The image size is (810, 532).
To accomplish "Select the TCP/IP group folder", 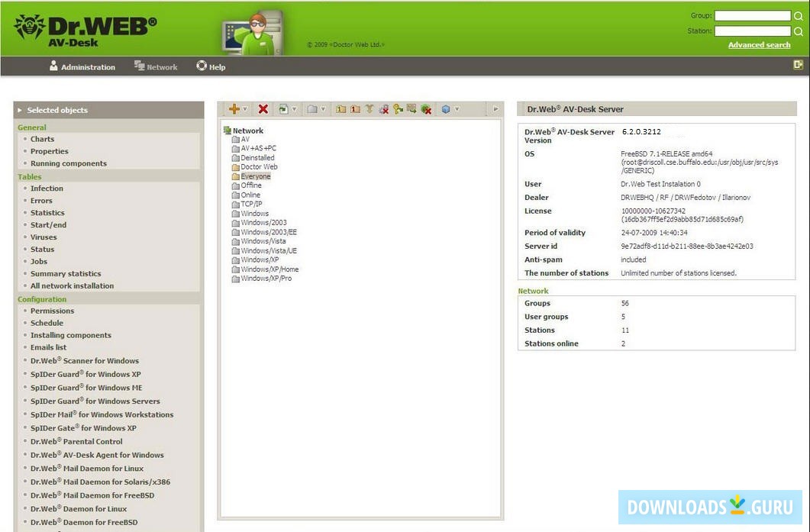I will point(247,204).
